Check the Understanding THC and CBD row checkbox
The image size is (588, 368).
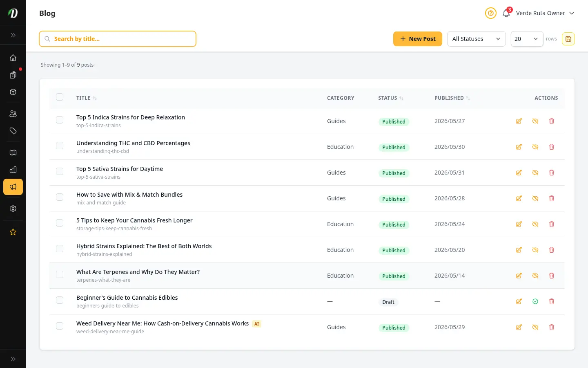click(x=60, y=146)
